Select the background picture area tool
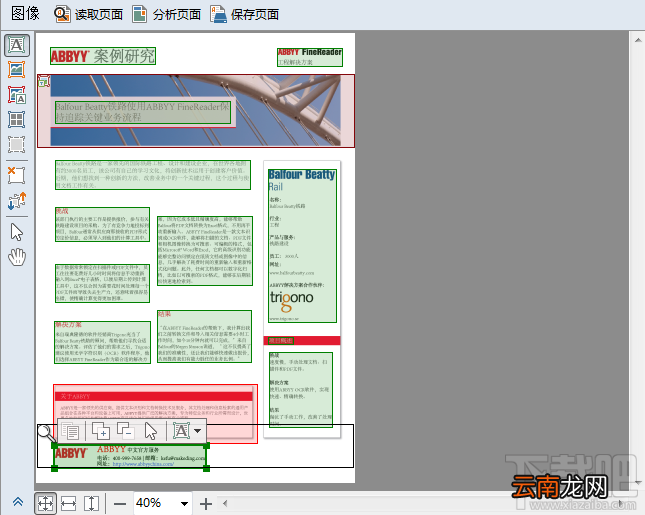The height and width of the screenshot is (515, 645). 17,95
